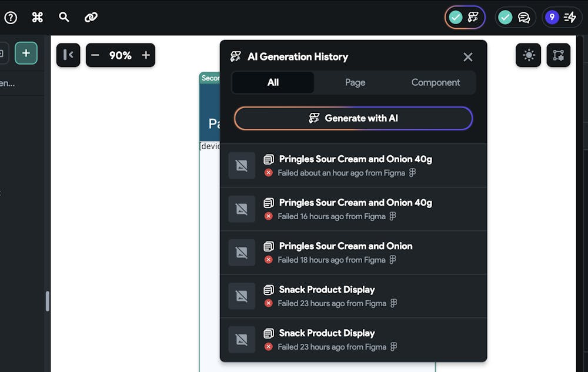Viewport: 588px width, 372px height.
Task: Click the 90% zoom level value
Action: [x=121, y=55]
